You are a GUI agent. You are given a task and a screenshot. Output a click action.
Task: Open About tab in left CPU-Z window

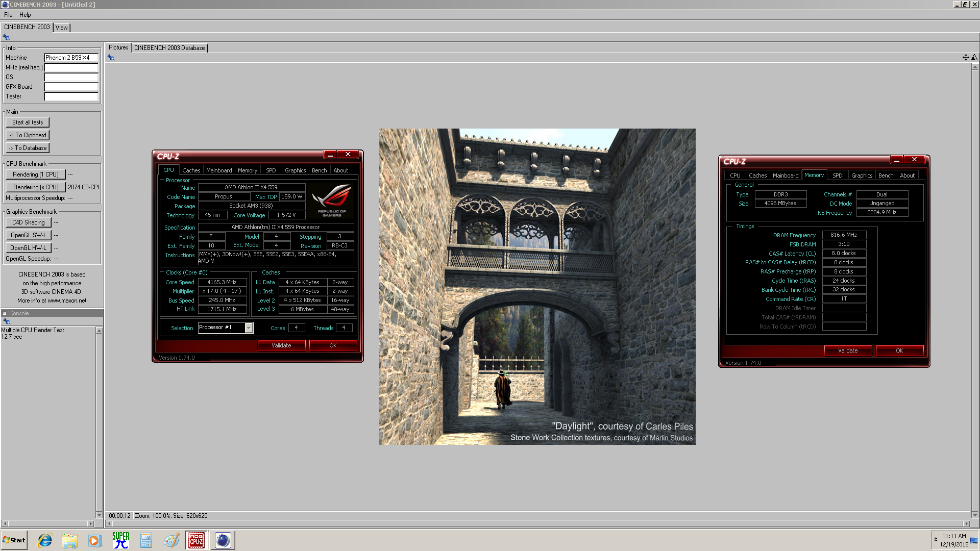341,170
